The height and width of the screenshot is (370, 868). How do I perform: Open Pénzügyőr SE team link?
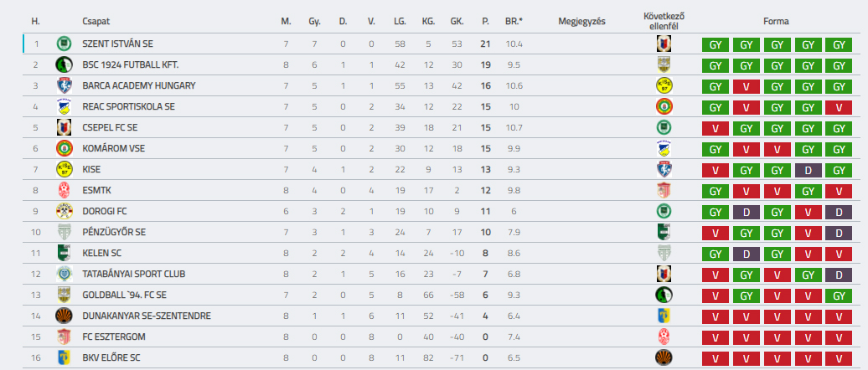[x=114, y=232]
